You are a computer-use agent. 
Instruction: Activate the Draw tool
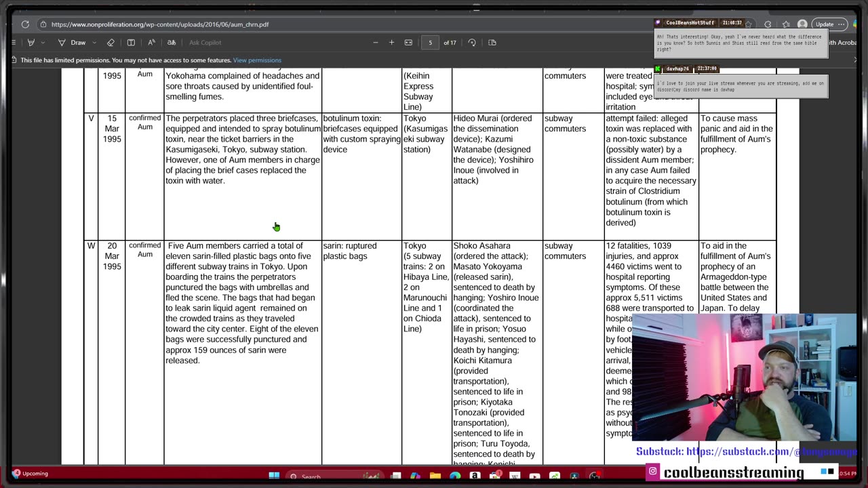(x=72, y=43)
